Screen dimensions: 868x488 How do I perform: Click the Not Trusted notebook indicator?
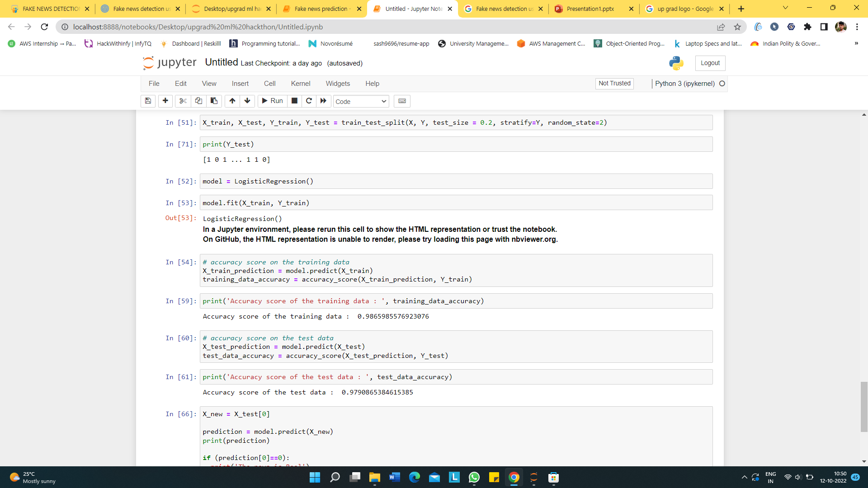(x=614, y=84)
